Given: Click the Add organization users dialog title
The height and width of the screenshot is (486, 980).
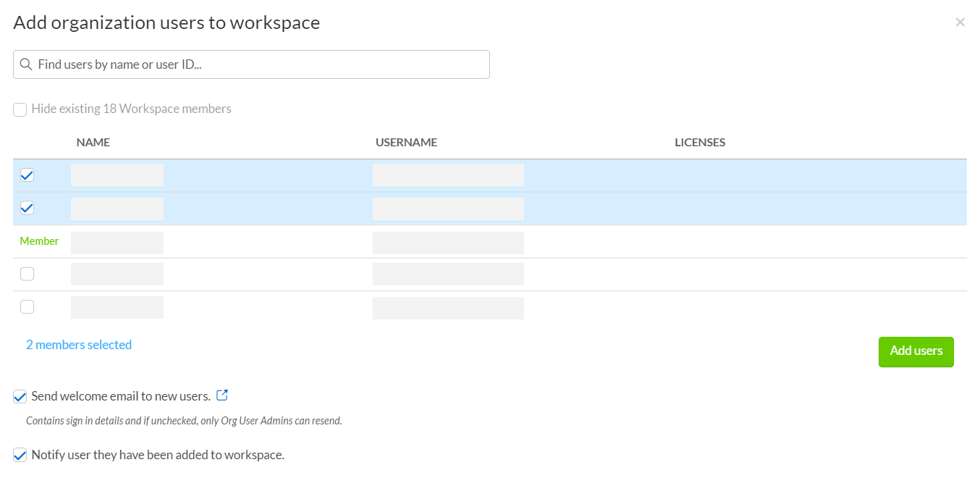Looking at the screenshot, I should [166, 22].
